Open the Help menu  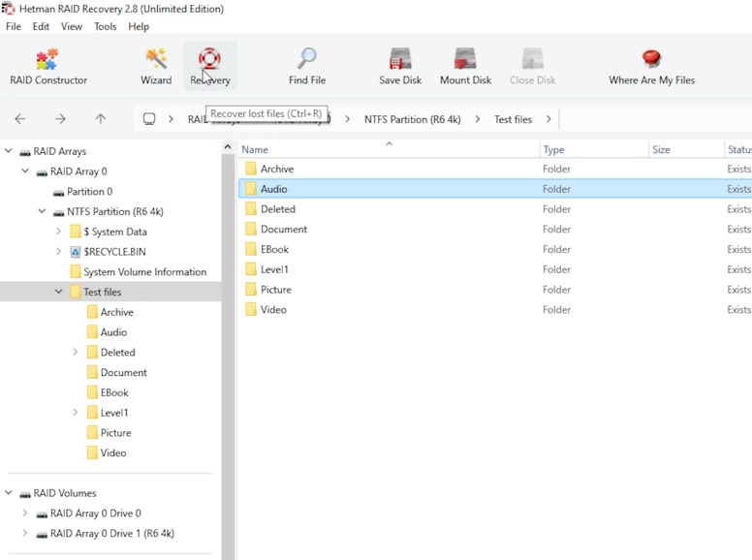(x=139, y=26)
